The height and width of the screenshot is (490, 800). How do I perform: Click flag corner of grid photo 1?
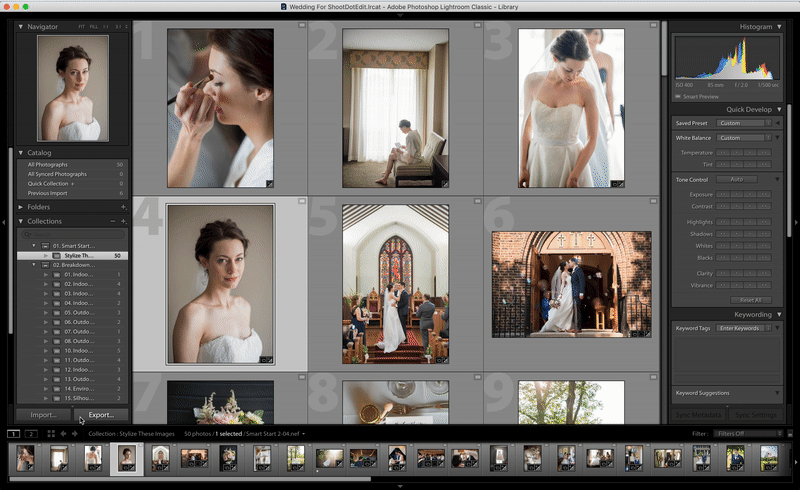coord(302,25)
